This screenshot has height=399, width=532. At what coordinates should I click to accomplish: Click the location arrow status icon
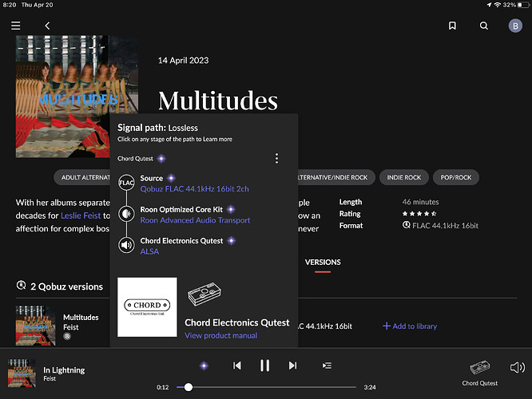point(489,5)
